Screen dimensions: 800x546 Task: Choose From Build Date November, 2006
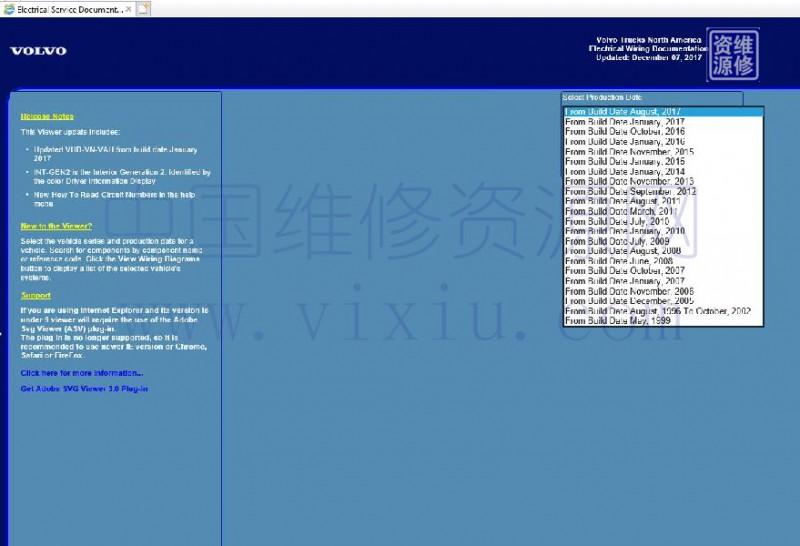pos(663,291)
